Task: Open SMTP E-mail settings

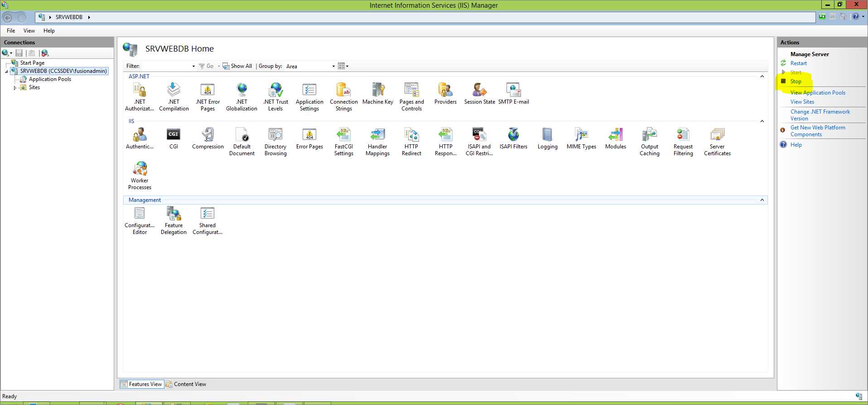Action: [514, 94]
